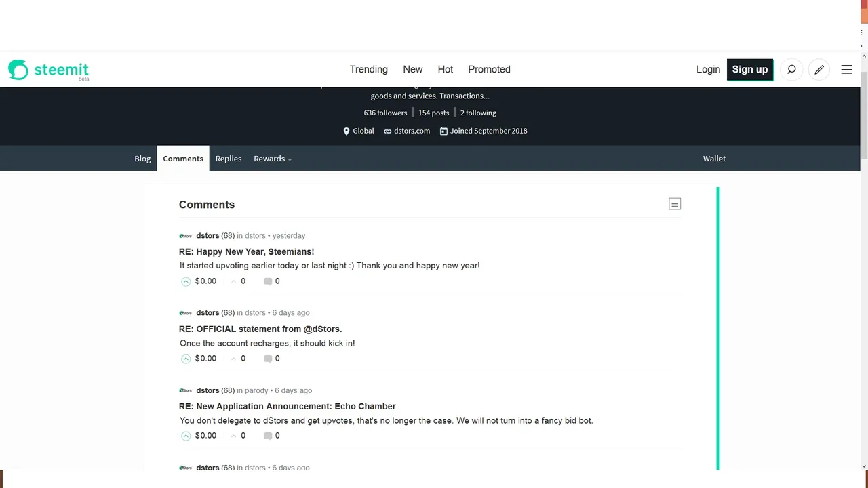Open RE: Happy New Year, Steemians! post
The width and height of the screenshot is (868, 488).
[x=247, y=251]
